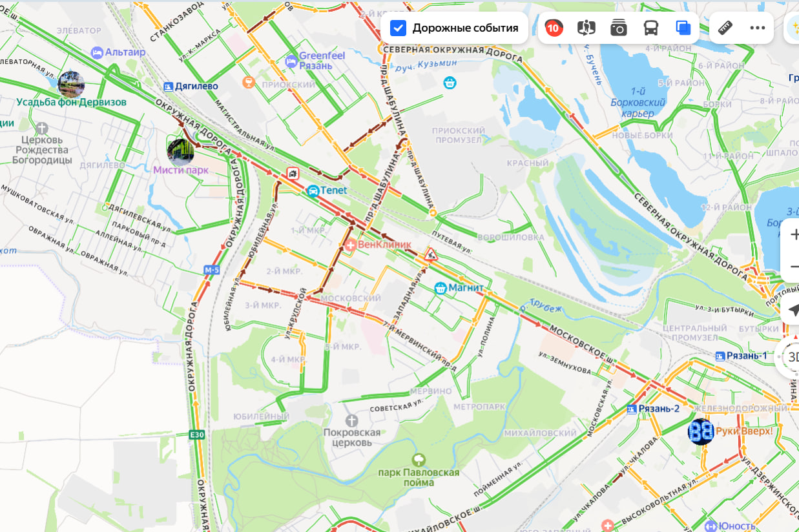Click the road accident event icon
Image resolution: width=799 pixels, height=532 pixels.
click(x=293, y=174)
